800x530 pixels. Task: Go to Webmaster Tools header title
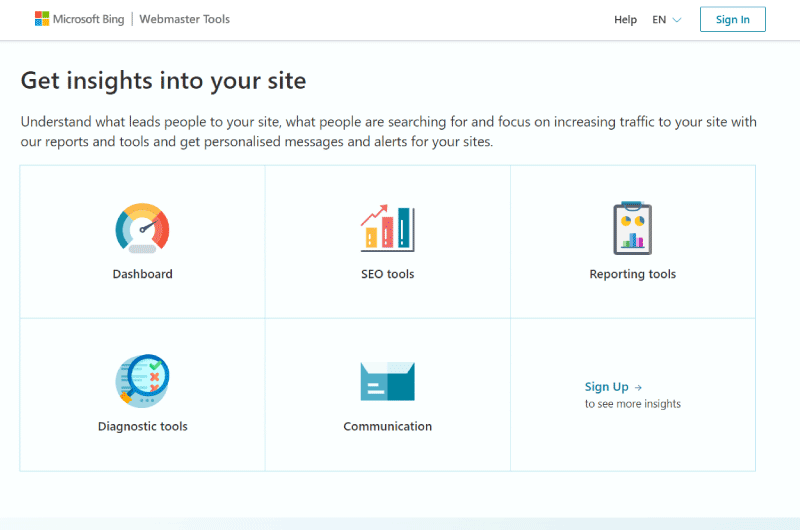point(185,19)
